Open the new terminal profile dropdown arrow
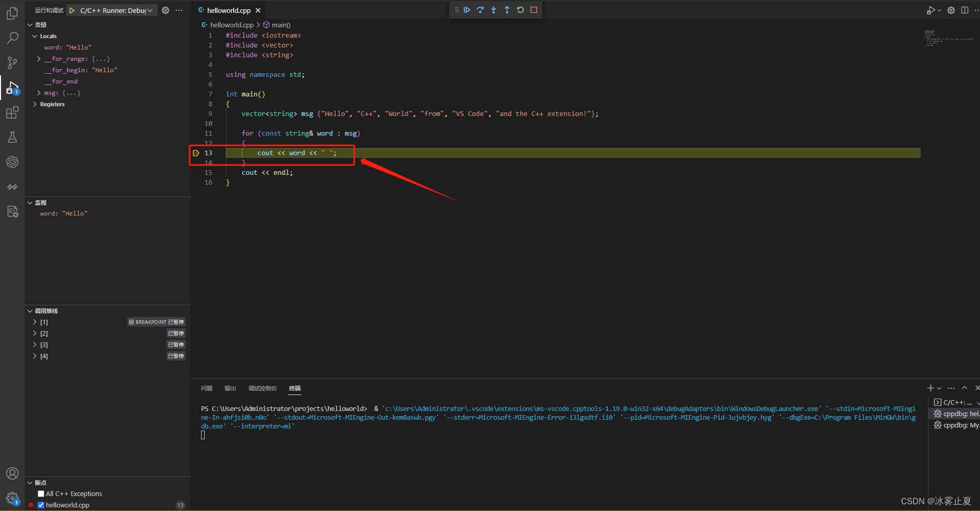The width and height of the screenshot is (980, 511). click(x=939, y=388)
